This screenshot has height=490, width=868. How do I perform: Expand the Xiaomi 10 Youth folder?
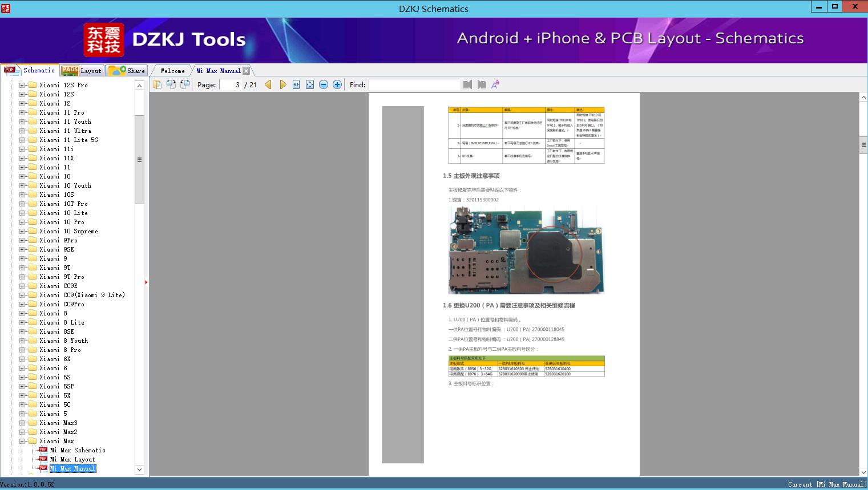click(x=22, y=185)
